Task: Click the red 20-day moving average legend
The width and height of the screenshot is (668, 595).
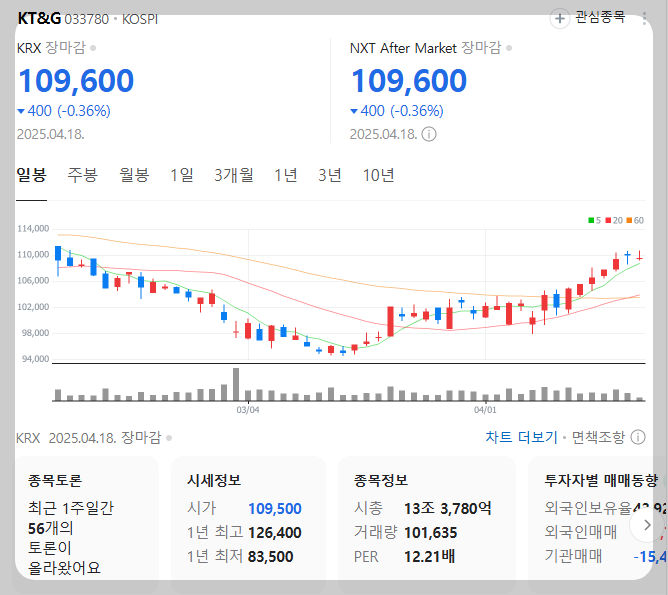Action: [x=614, y=220]
